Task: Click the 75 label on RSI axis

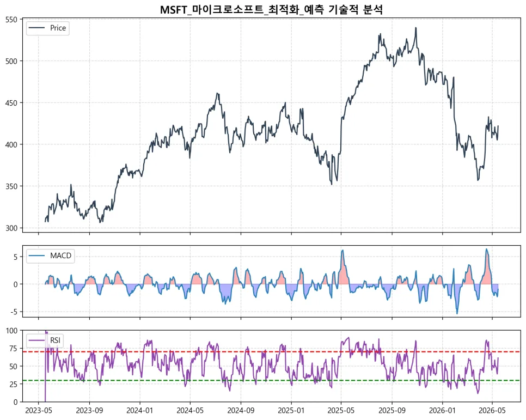Action: pos(14,349)
